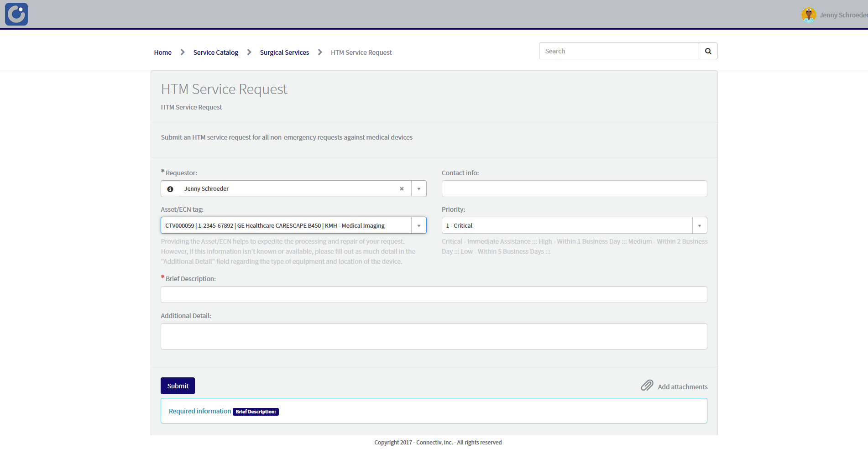Viewport: 868px width, 449px height.
Task: Submit the HTM Service Request form
Action: tap(178, 386)
